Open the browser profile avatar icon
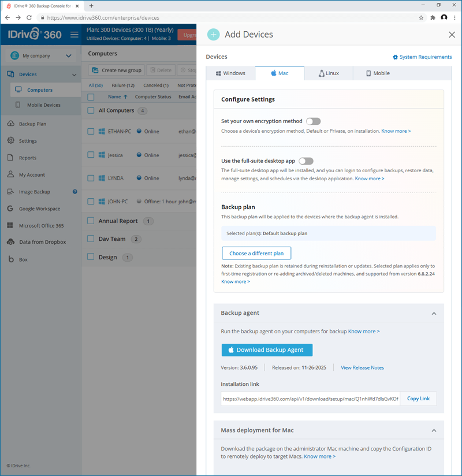 444,17
